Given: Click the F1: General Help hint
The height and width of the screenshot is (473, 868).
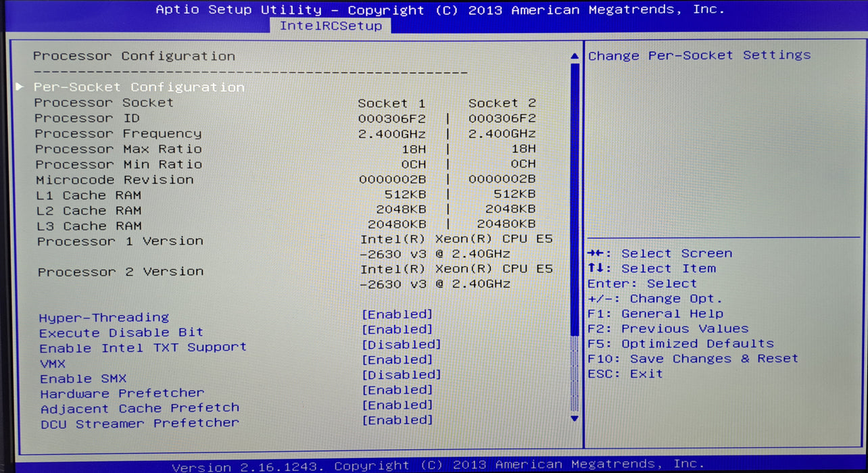Looking at the screenshot, I should (655, 314).
